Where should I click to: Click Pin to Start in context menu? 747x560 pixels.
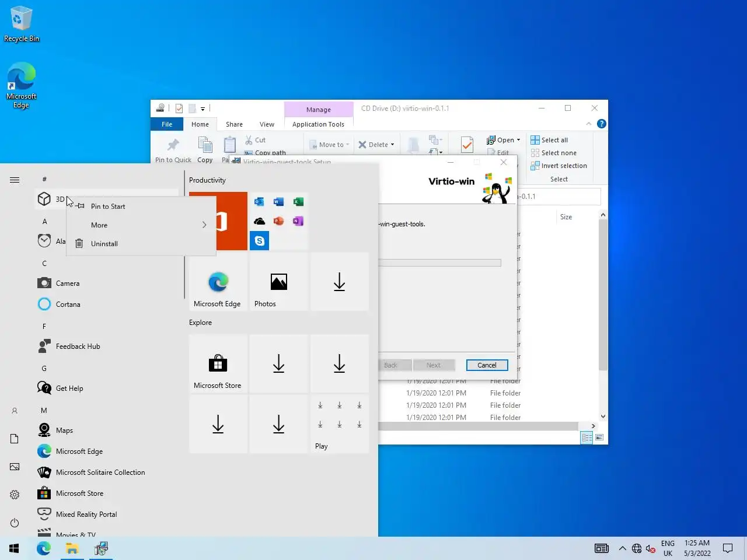click(x=141, y=206)
